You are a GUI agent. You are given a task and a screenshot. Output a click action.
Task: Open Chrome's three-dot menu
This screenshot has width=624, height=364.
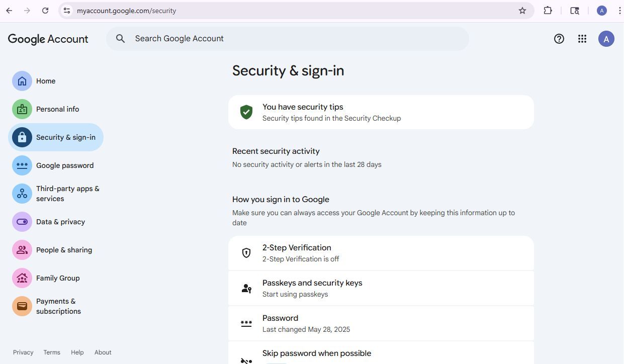coord(619,11)
